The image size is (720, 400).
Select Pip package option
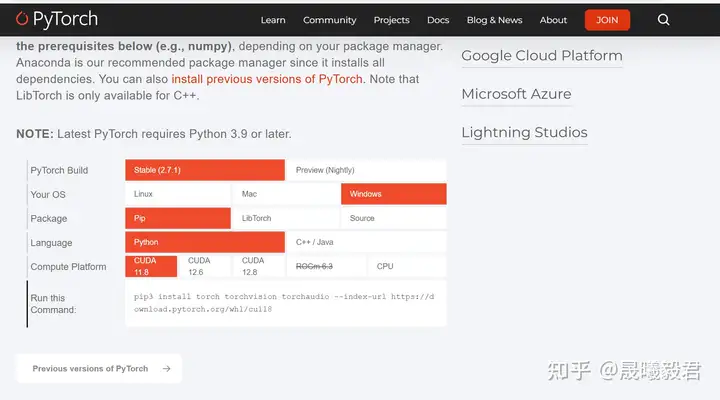click(178, 218)
